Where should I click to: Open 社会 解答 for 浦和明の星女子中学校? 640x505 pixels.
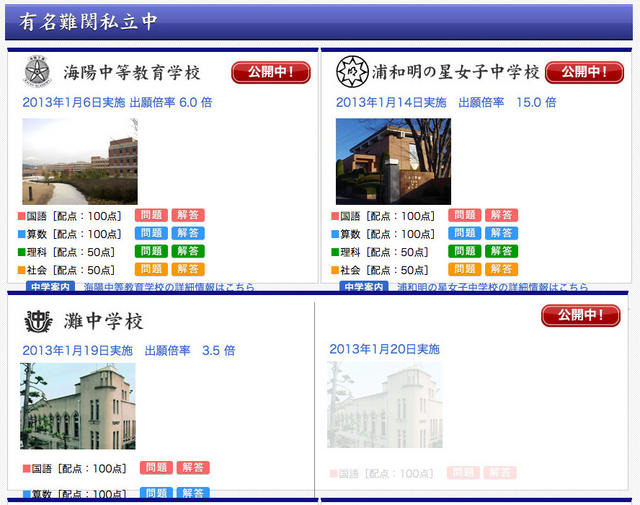coord(502,269)
